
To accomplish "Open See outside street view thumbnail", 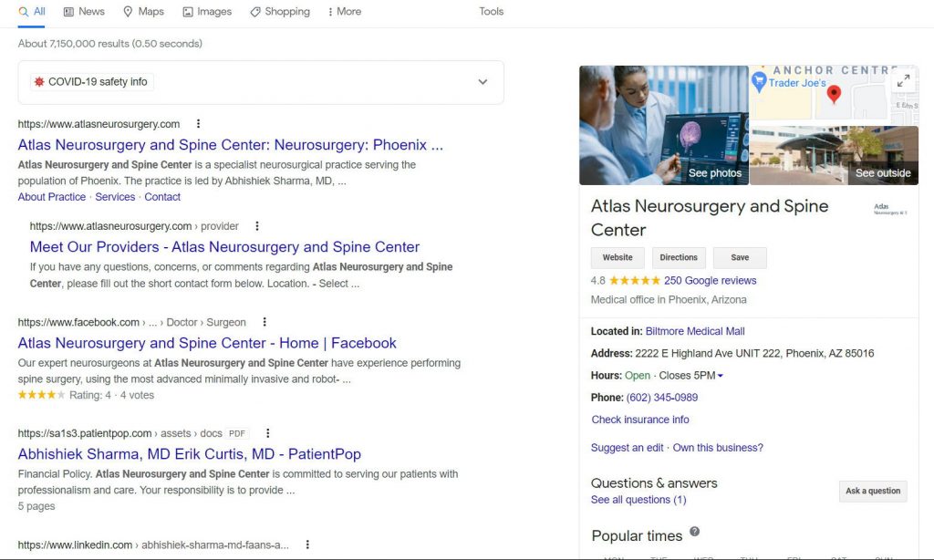I will pos(834,155).
